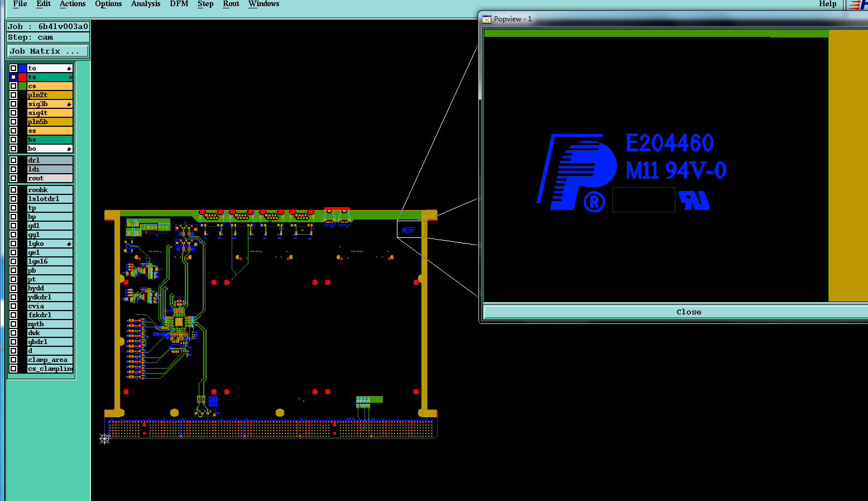Click the hand marker on bo layer
This screenshot has width=868, height=501.
[69, 149]
